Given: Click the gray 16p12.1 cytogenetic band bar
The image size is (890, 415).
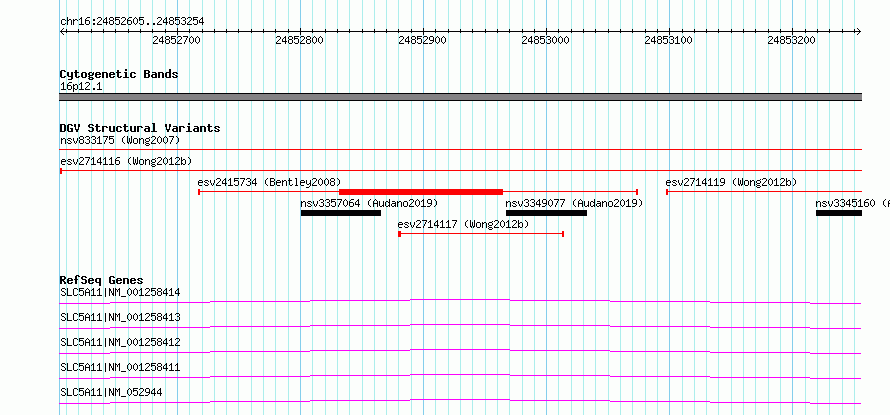Looking at the screenshot, I should (x=461, y=97).
